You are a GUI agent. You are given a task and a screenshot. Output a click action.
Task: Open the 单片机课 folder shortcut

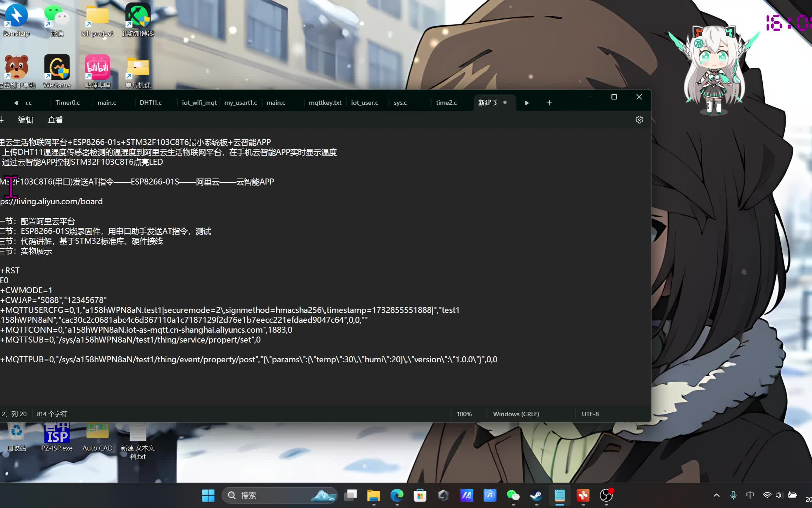(138, 72)
